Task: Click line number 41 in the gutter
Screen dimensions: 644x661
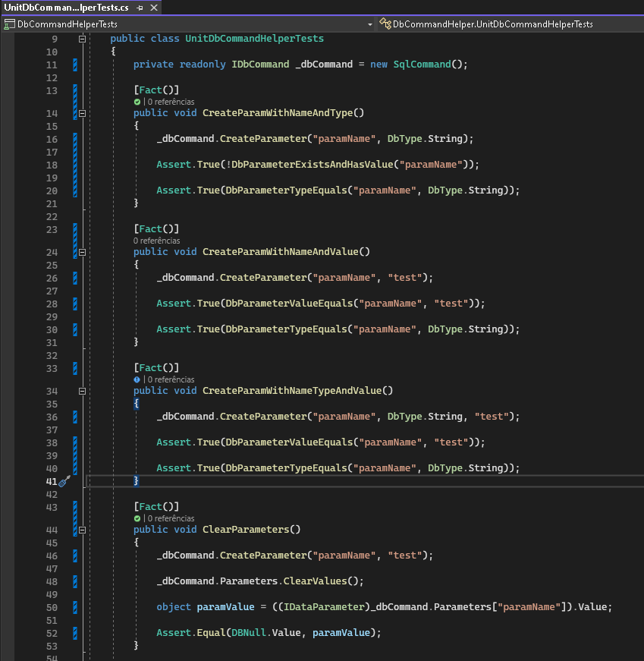Action: (52, 481)
